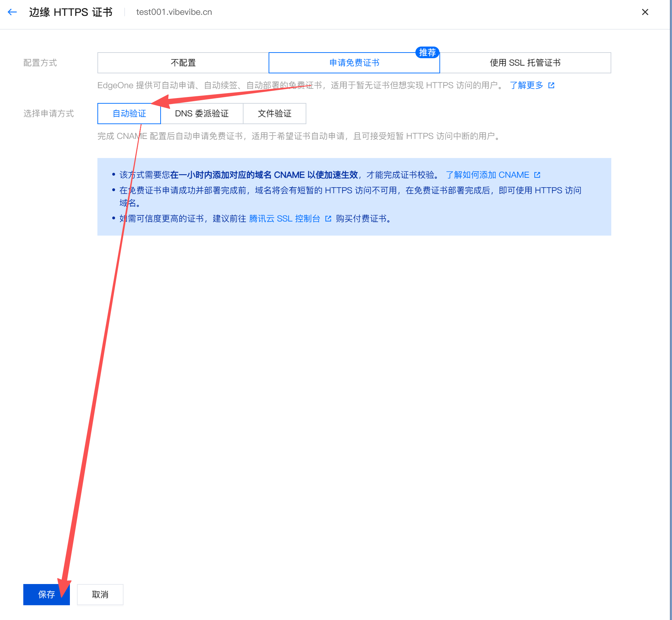Screen dimensions: 672x620
Task: Open the 腾讯云 SSL 控制台 link
Action: point(284,219)
